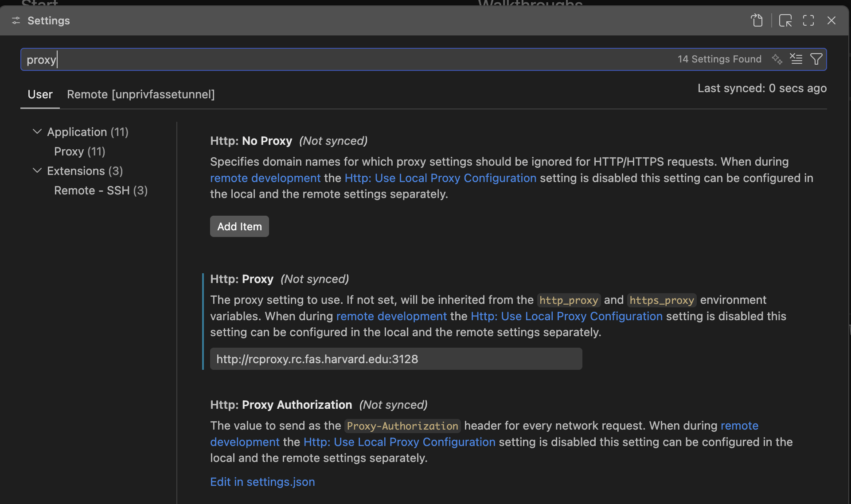Click the Last synced status text
Image resolution: width=851 pixels, height=504 pixels.
762,88
